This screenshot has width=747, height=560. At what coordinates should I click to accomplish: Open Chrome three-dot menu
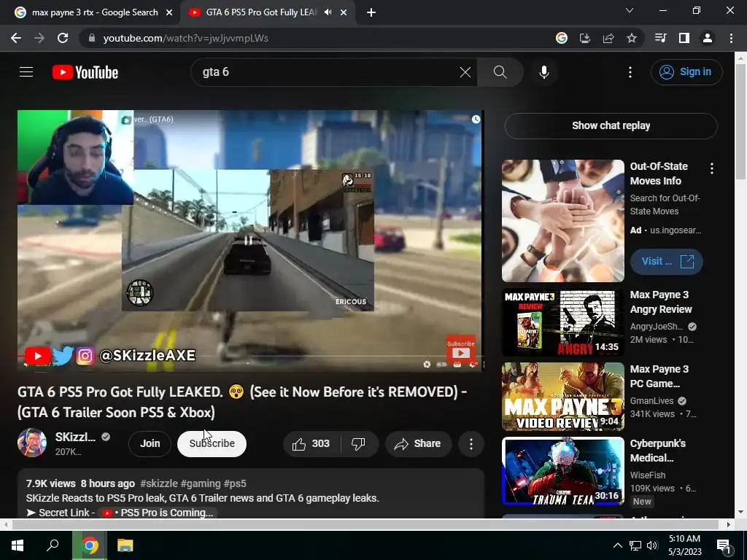[731, 38]
